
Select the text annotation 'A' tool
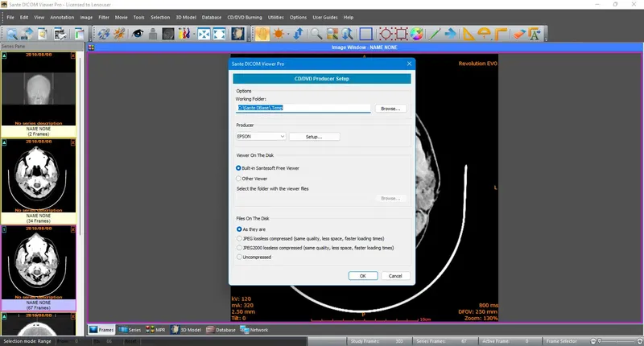pos(535,34)
